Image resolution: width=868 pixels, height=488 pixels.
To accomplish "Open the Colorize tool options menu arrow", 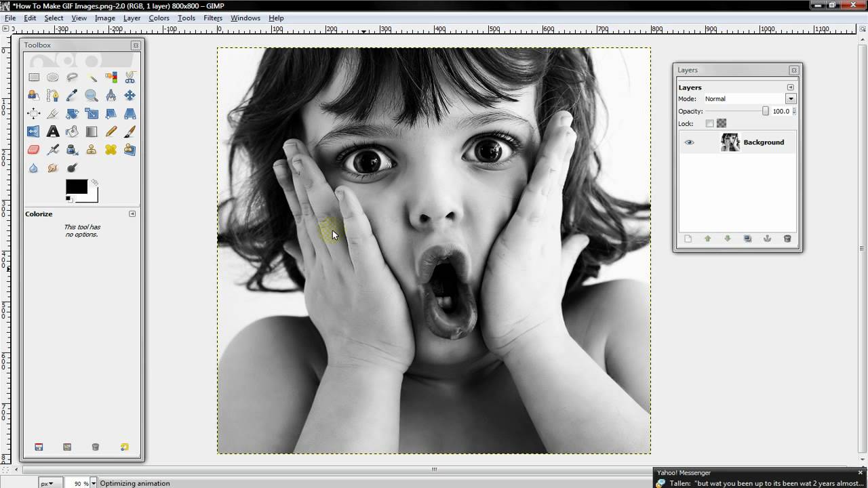I will (132, 213).
